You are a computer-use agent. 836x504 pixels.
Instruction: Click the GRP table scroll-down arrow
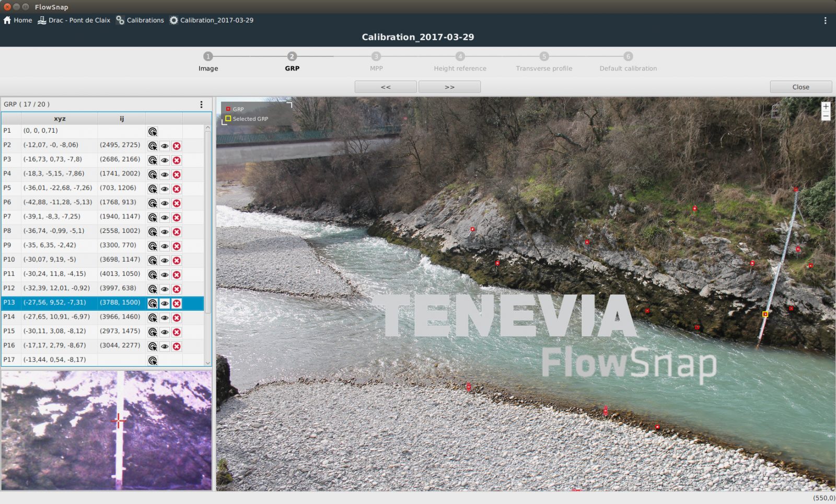[207, 362]
